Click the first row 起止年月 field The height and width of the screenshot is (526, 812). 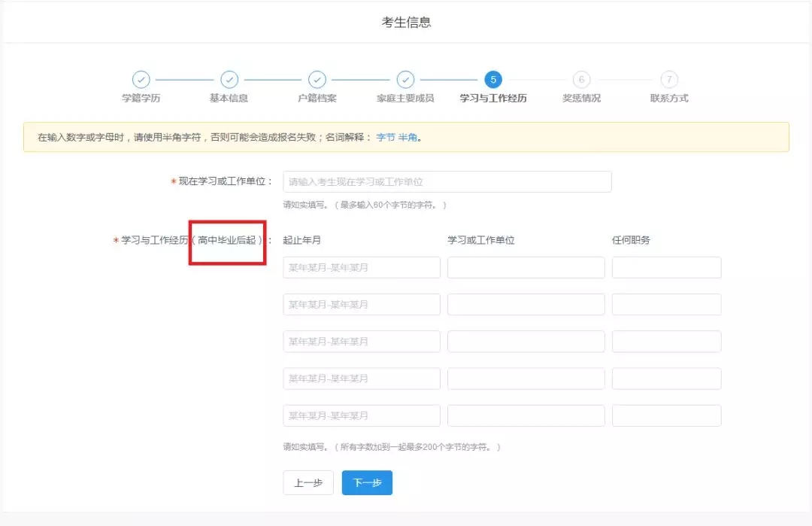coord(362,268)
